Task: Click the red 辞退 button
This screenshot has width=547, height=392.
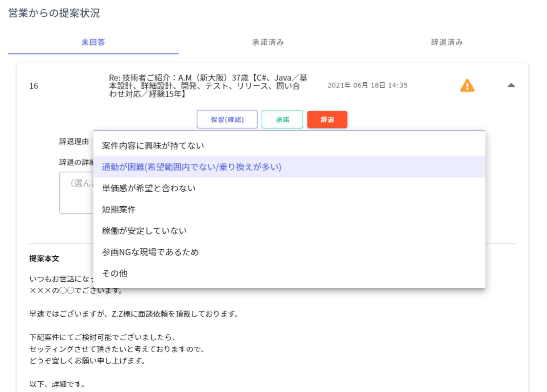Action: click(x=327, y=119)
